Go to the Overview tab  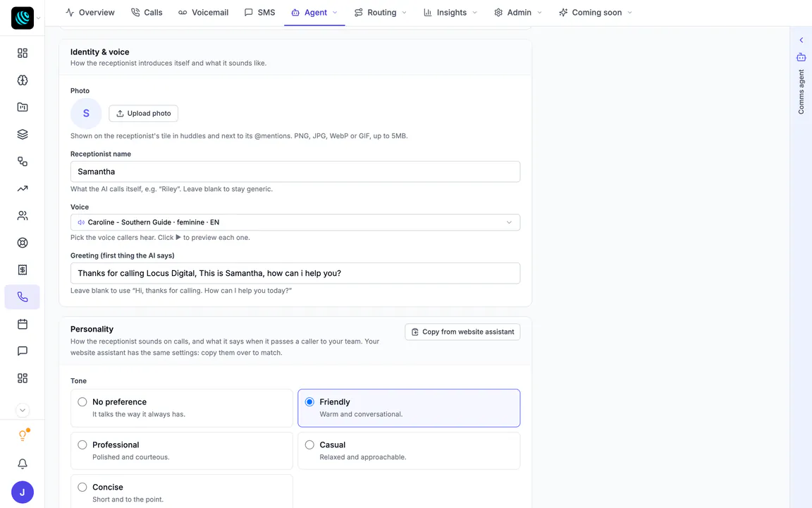90,13
